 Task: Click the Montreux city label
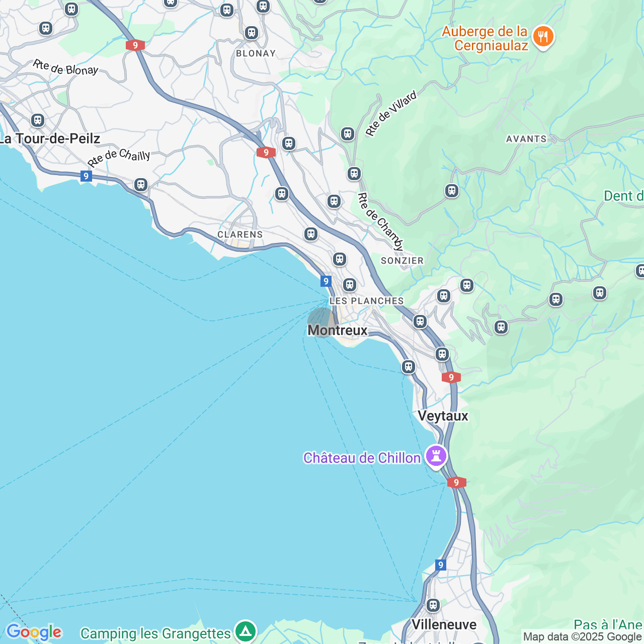point(338,330)
